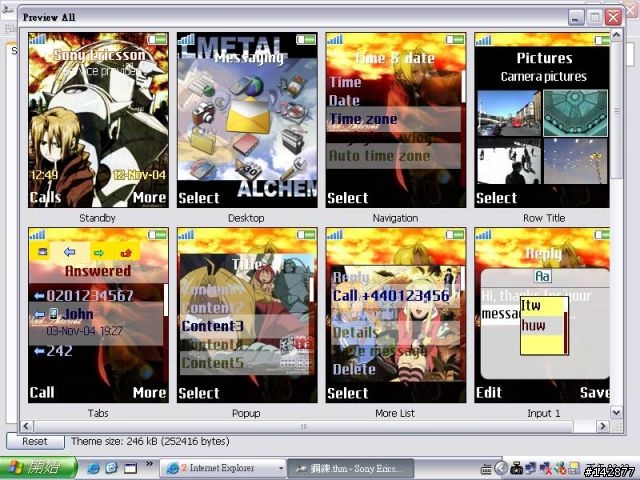Viewport: 640px width, 480px height.
Task: Click the security alert tray icon
Action: pyautogui.click(x=561, y=468)
